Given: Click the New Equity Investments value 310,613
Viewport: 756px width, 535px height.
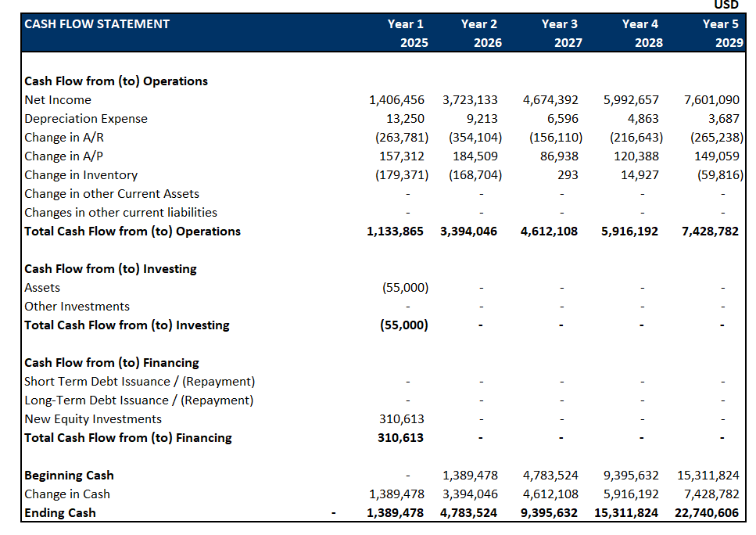Looking at the screenshot, I should tap(402, 419).
